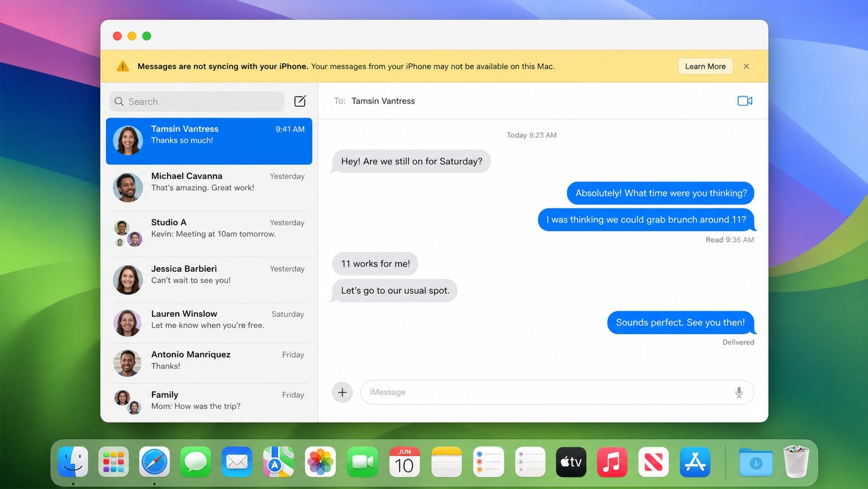Focus the Search conversations field

click(197, 101)
